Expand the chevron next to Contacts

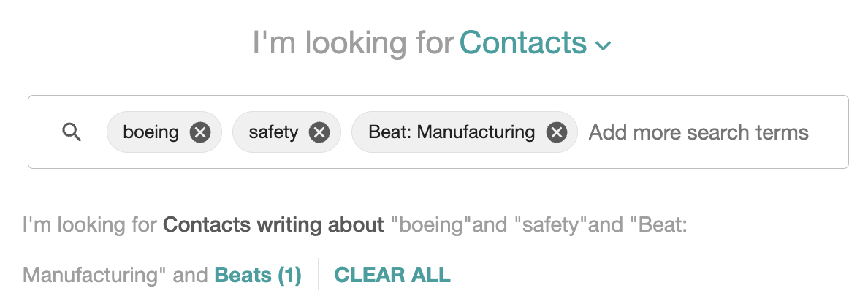(603, 45)
